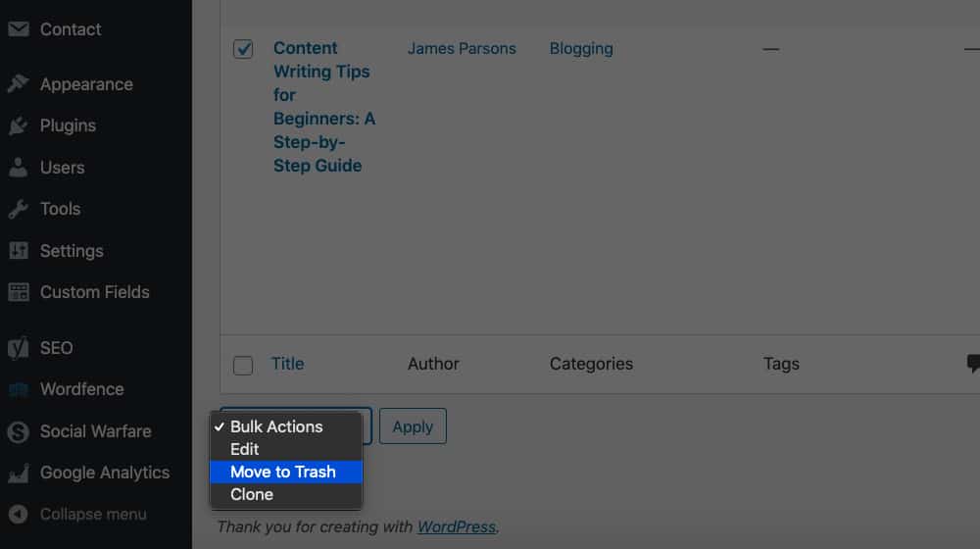Open Appearance via its paintbrush icon
980x549 pixels.
point(18,84)
